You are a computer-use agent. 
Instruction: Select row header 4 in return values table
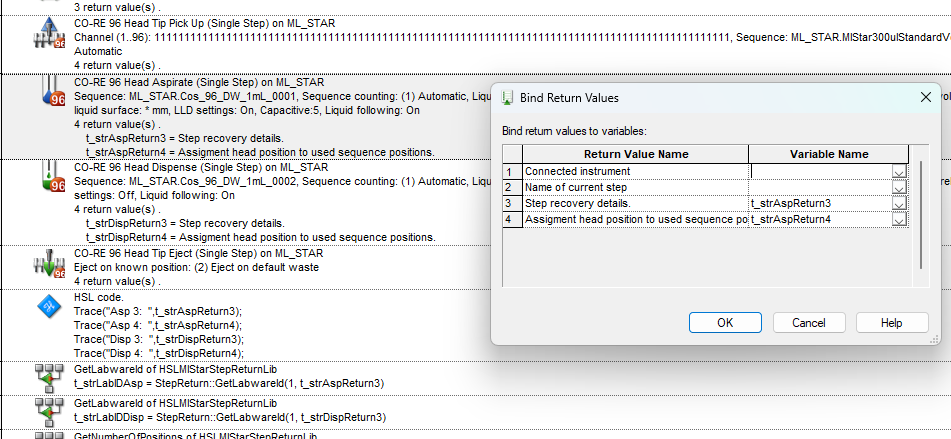click(x=512, y=220)
